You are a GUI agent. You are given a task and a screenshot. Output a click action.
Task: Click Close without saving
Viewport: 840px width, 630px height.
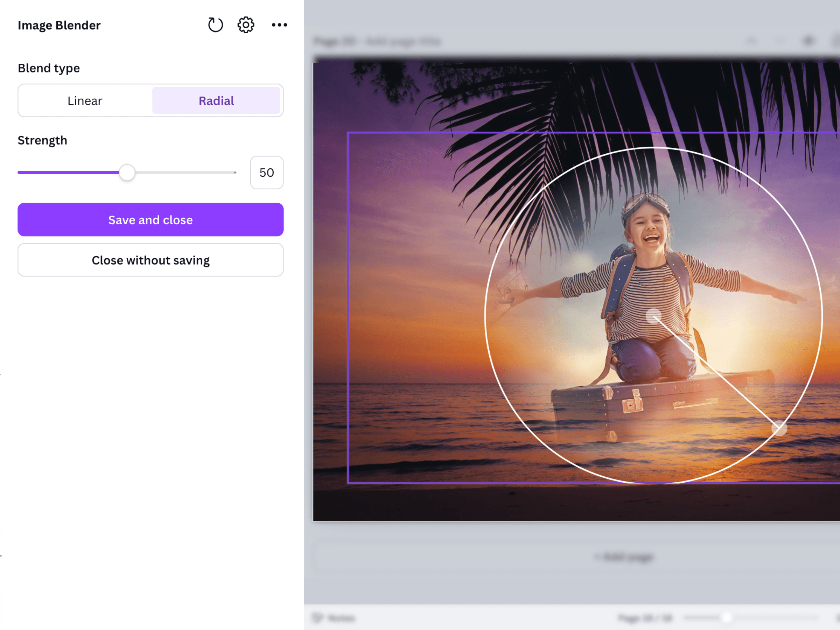point(150,260)
